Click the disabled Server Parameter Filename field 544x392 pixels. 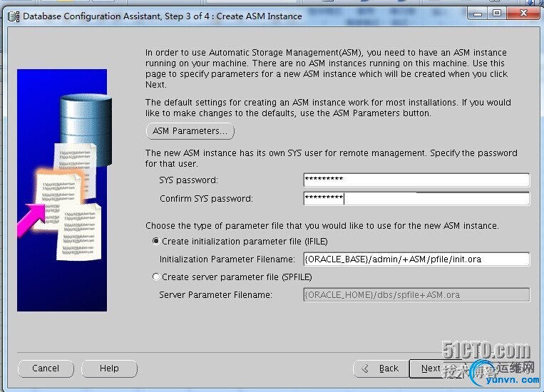[x=416, y=295]
